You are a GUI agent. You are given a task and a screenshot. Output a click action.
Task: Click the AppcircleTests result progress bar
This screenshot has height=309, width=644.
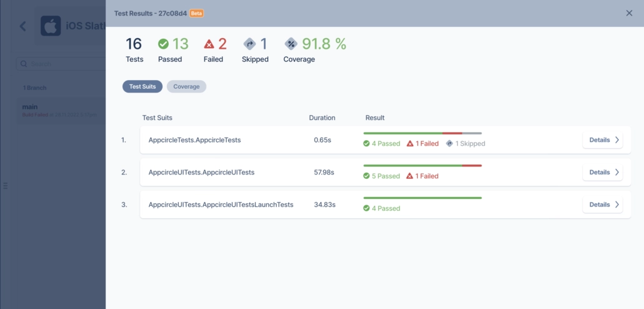click(422, 133)
